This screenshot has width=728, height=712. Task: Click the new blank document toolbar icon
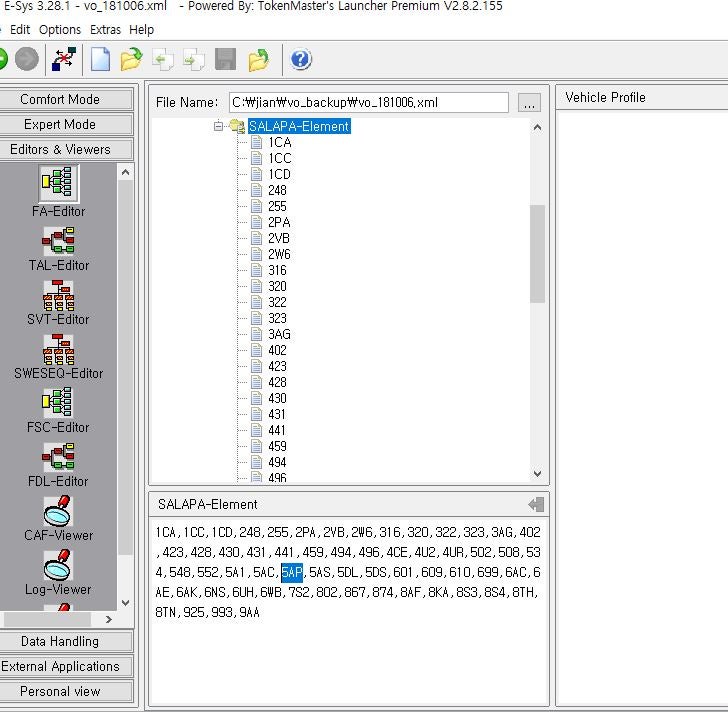point(100,60)
